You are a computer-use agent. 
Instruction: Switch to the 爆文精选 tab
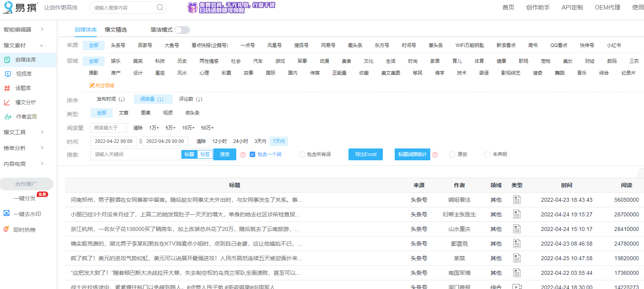[116, 30]
